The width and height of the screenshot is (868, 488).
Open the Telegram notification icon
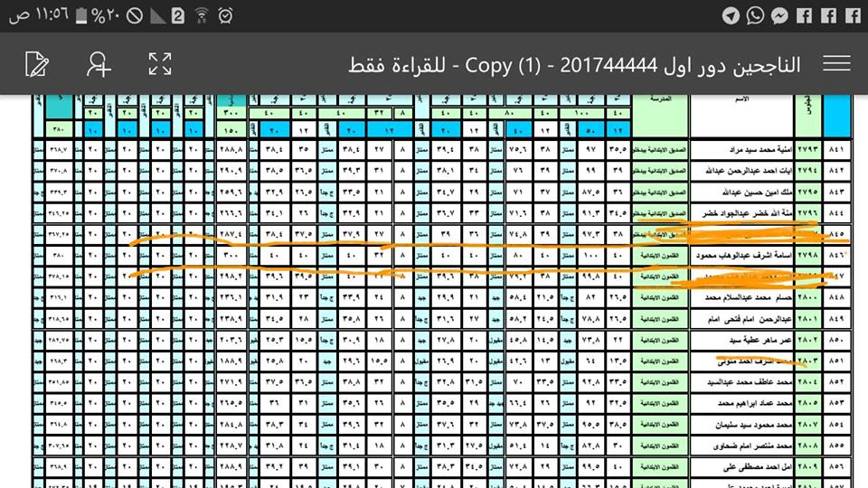[x=731, y=15]
